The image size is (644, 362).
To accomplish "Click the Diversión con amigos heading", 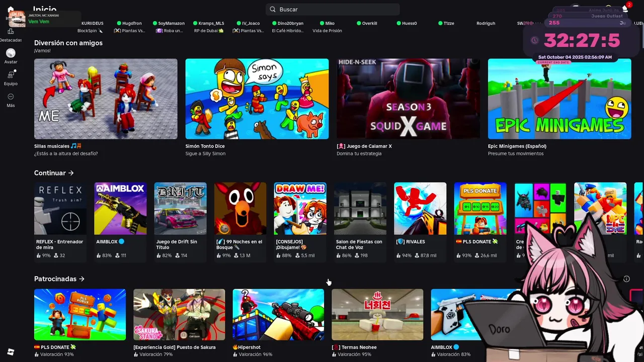I will pyautogui.click(x=68, y=43).
